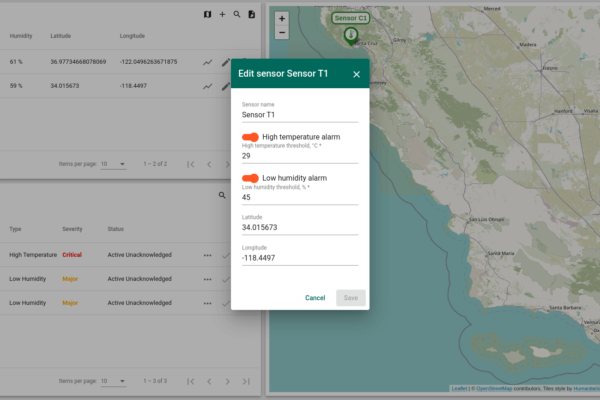Toggle the Low humidity alarm switch

[250, 178]
